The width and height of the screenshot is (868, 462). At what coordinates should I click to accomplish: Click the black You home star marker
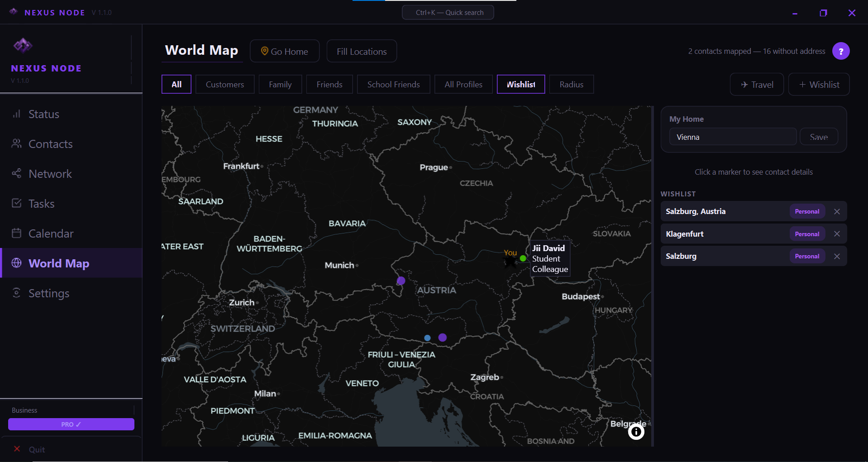click(510, 262)
